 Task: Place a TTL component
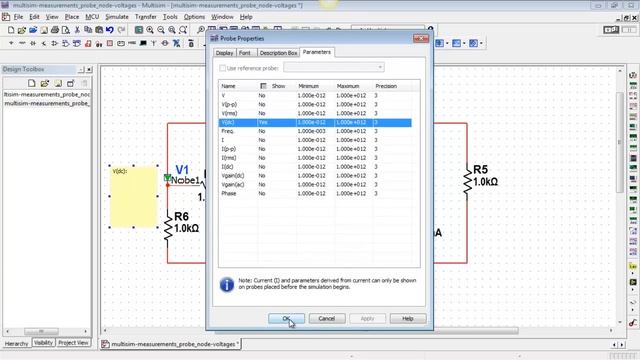pyautogui.click(x=66, y=43)
